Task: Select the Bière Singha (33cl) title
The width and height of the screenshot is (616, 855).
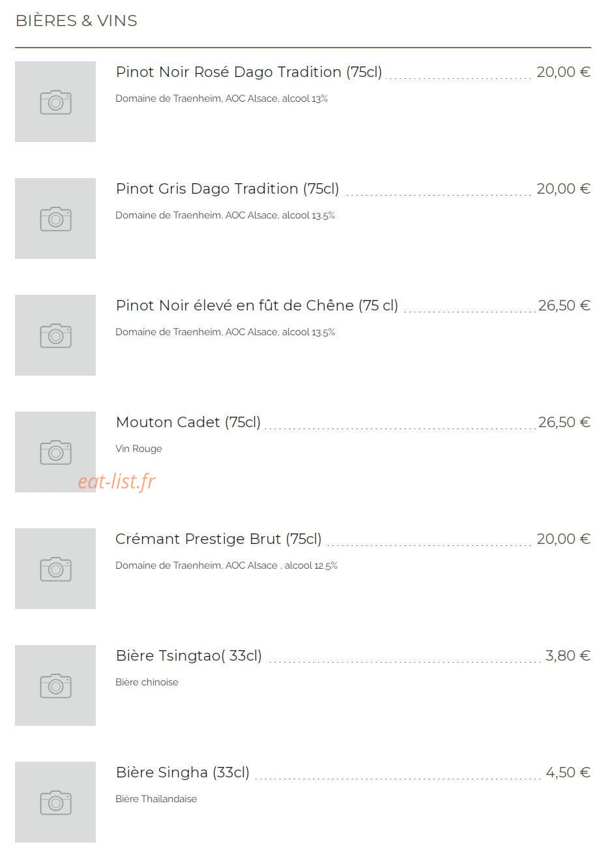Action: [183, 773]
